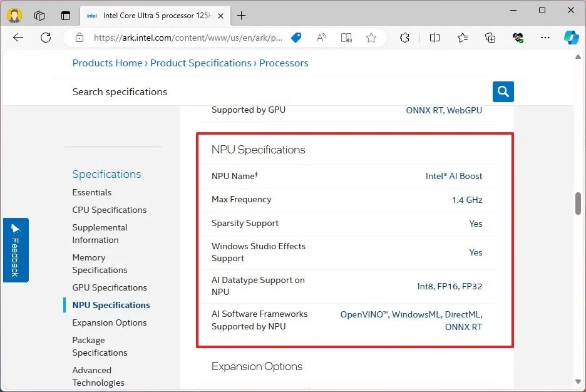
Task: Jump to CPU Specifications section
Action: tap(110, 210)
